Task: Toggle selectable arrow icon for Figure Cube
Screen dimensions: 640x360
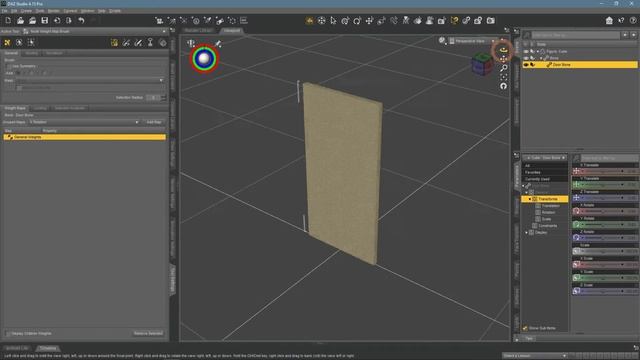Action: (533, 51)
